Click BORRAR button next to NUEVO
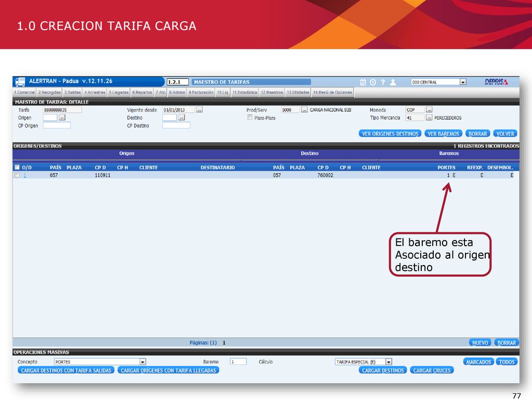This screenshot has width=532, height=407. point(507,343)
